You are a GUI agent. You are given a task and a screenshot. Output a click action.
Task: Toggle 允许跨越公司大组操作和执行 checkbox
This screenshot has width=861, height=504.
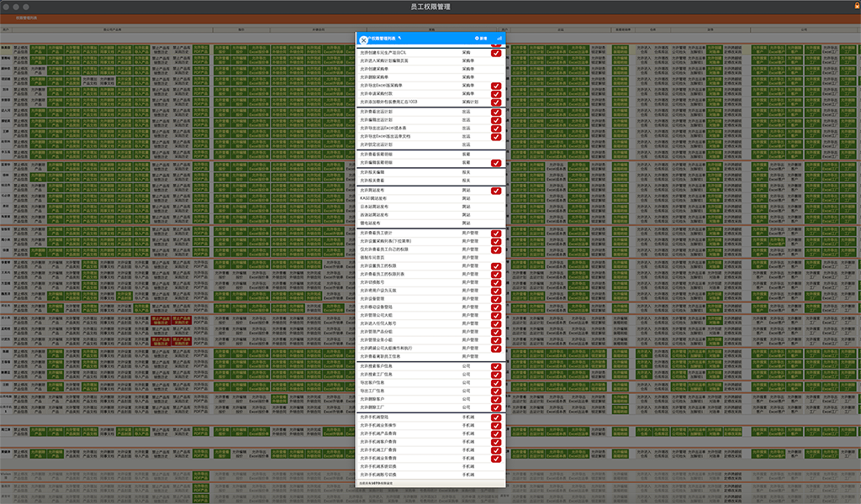pyautogui.click(x=496, y=349)
